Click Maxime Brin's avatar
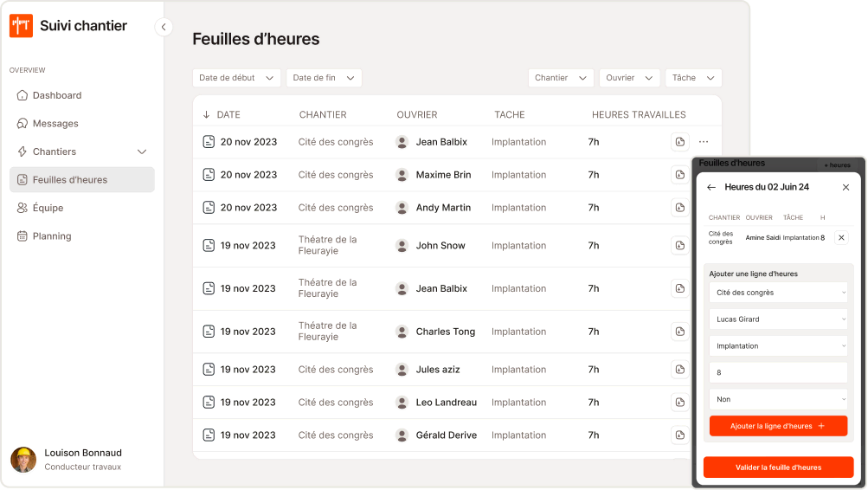Screen dimensions: 868x490 click(x=402, y=175)
